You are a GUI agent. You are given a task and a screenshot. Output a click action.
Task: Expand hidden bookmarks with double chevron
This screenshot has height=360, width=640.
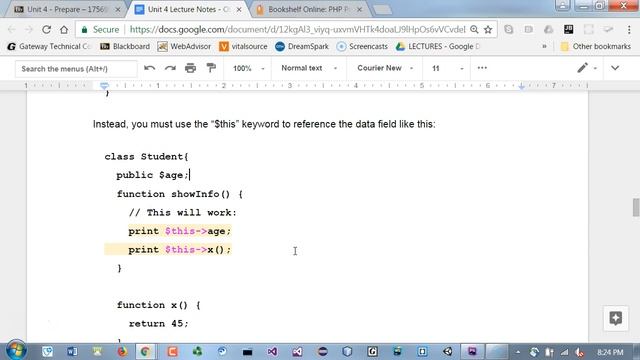pyautogui.click(x=544, y=47)
